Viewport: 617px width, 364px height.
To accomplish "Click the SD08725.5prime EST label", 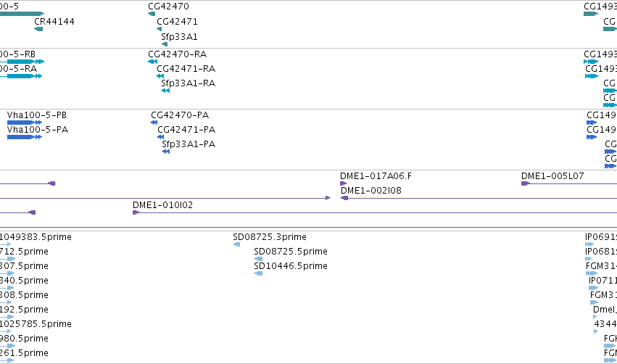I will (x=291, y=252).
